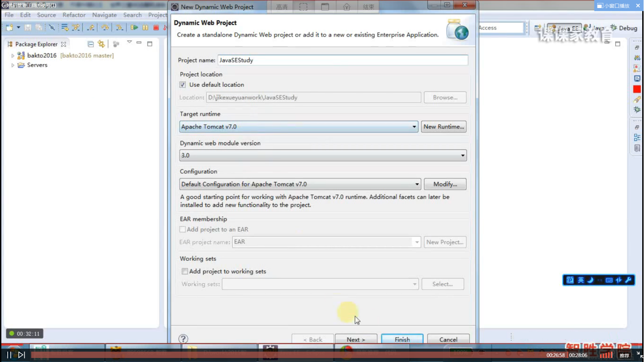
Task: Open the Target runtime dropdown
Action: coord(299,127)
